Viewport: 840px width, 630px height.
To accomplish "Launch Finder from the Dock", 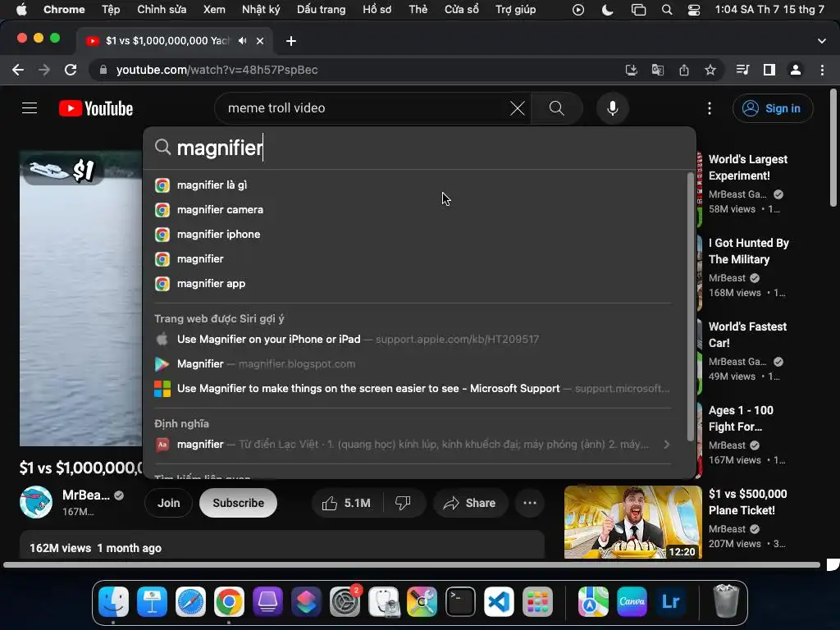I will pyautogui.click(x=113, y=601).
